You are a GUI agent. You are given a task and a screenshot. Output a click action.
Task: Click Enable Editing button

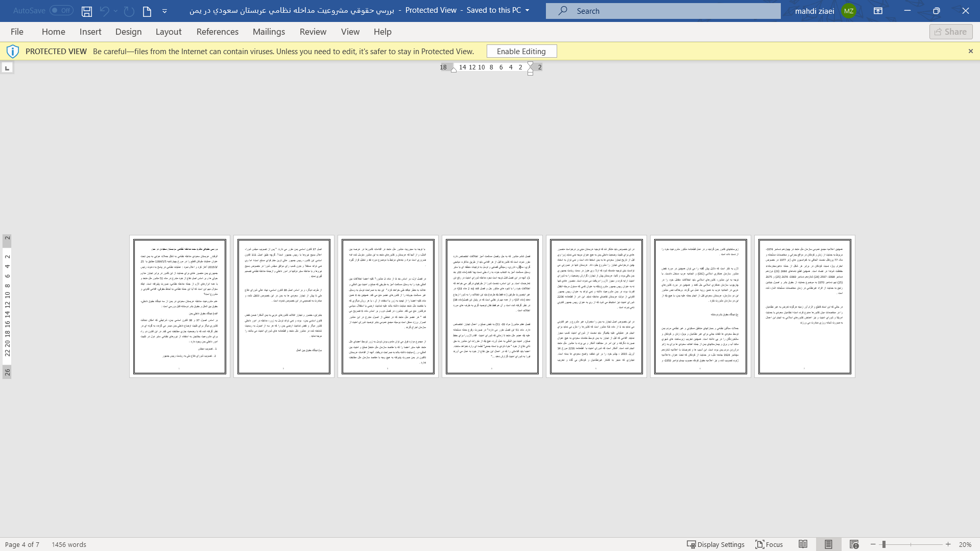(521, 51)
